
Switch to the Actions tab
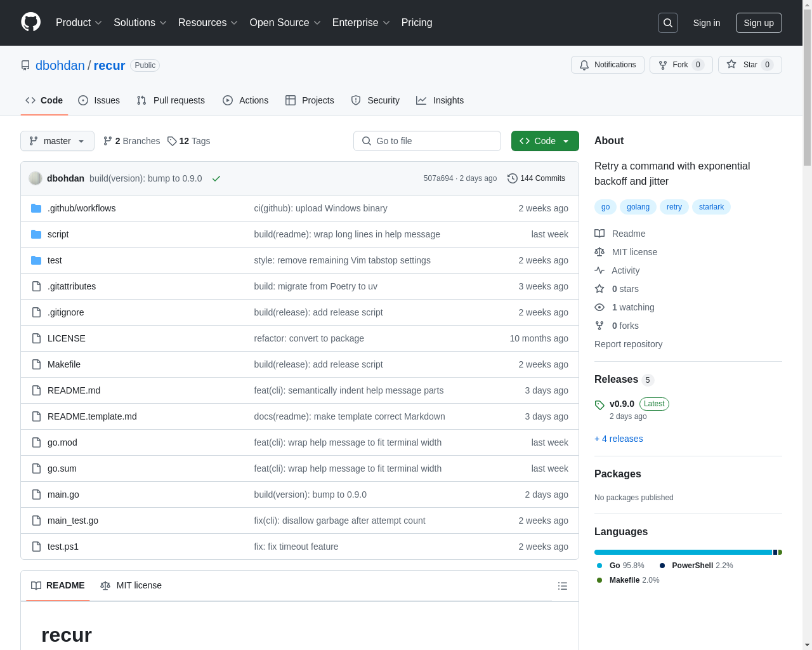[246, 100]
